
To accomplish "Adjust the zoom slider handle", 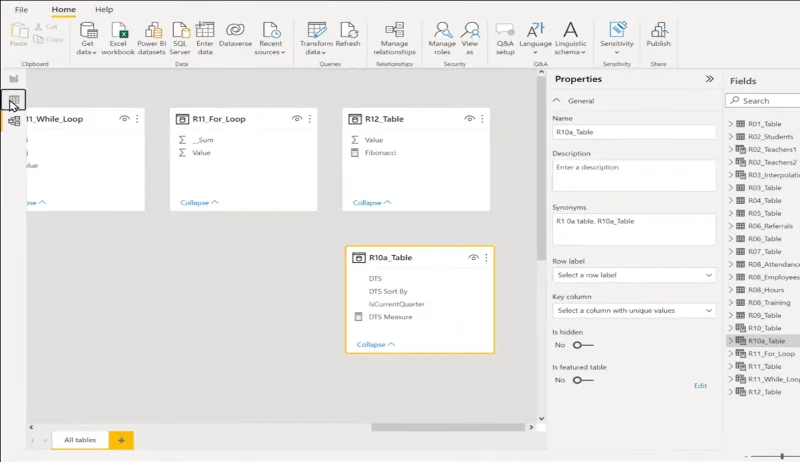I will coord(782,456).
